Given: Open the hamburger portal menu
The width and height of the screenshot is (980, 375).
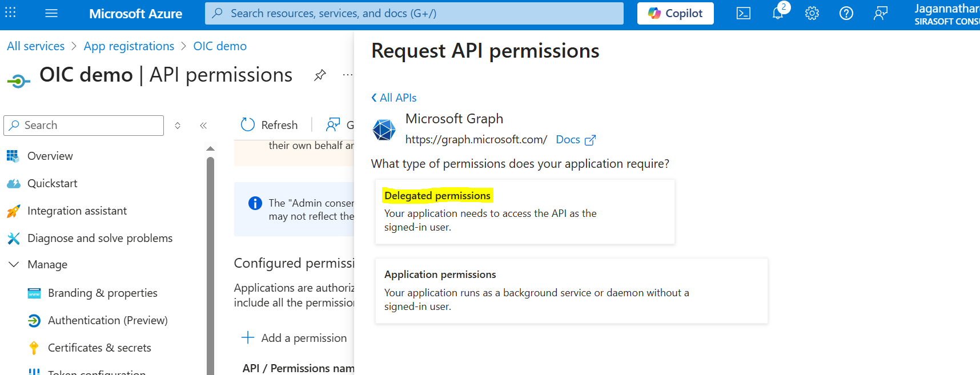Looking at the screenshot, I should pos(51,13).
